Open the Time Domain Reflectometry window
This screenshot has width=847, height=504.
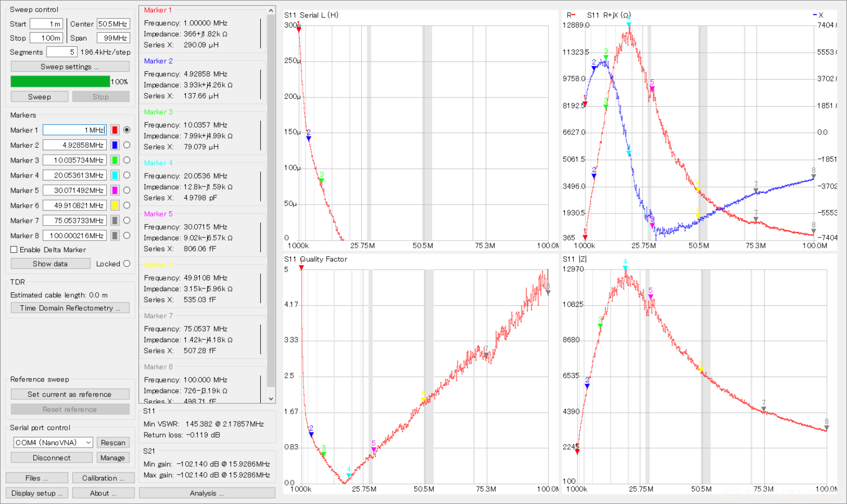pos(70,308)
